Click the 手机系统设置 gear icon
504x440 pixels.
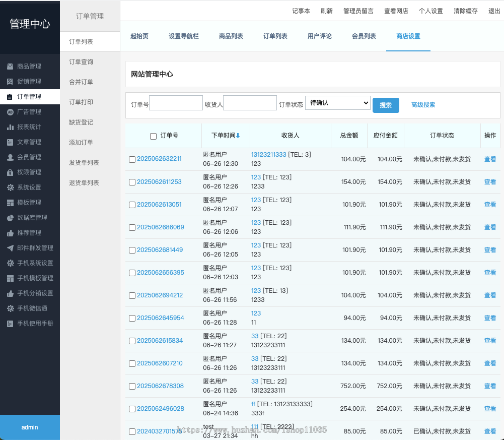tap(10, 263)
